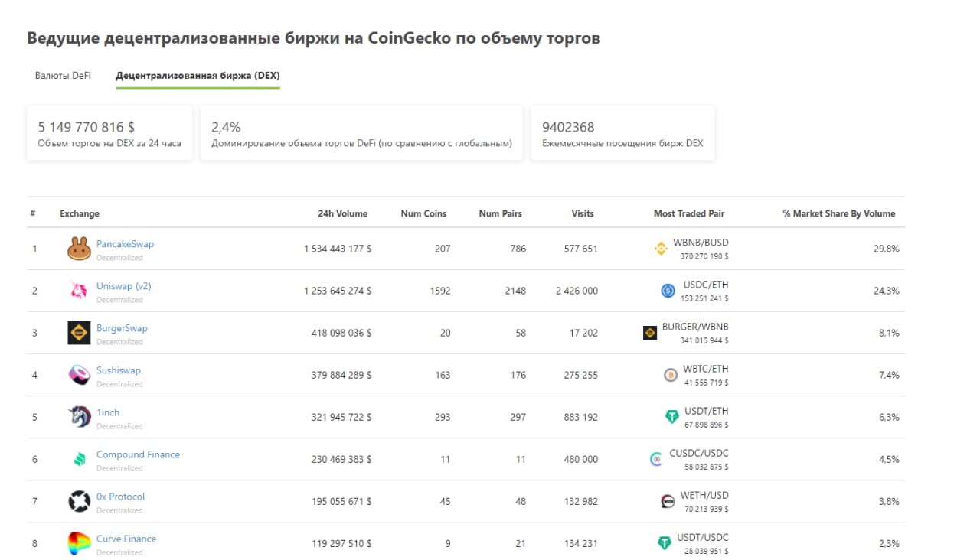Select the Децентрализованная биржа (DEX) tab
Image resolution: width=980 pixels, height=560 pixels.
198,76
